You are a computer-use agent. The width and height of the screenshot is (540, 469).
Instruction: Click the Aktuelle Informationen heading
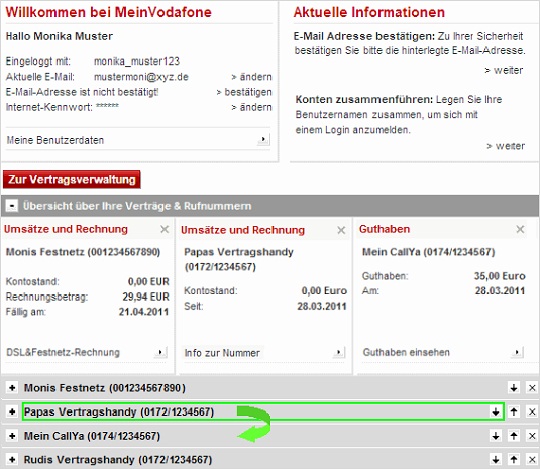pos(369,12)
